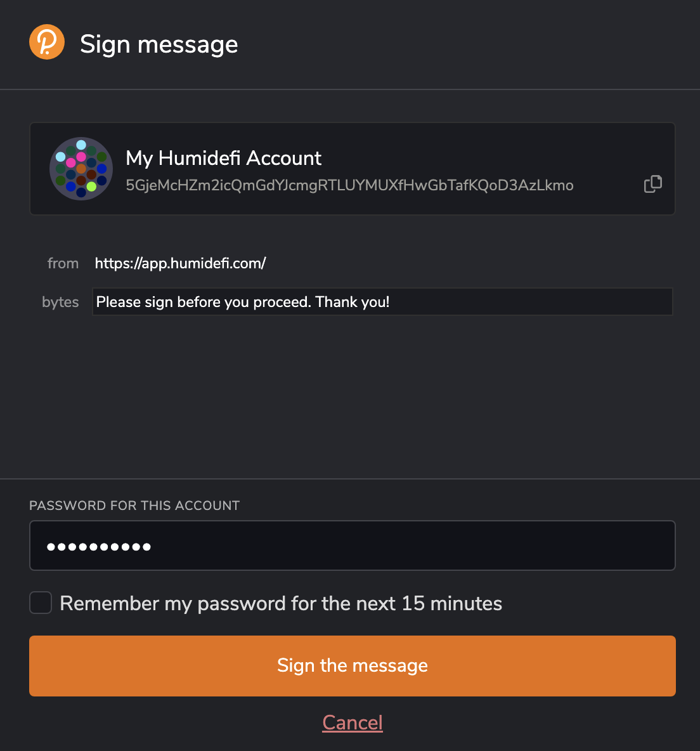Click the account address string
Screen dimensions: 700x751
click(x=349, y=185)
